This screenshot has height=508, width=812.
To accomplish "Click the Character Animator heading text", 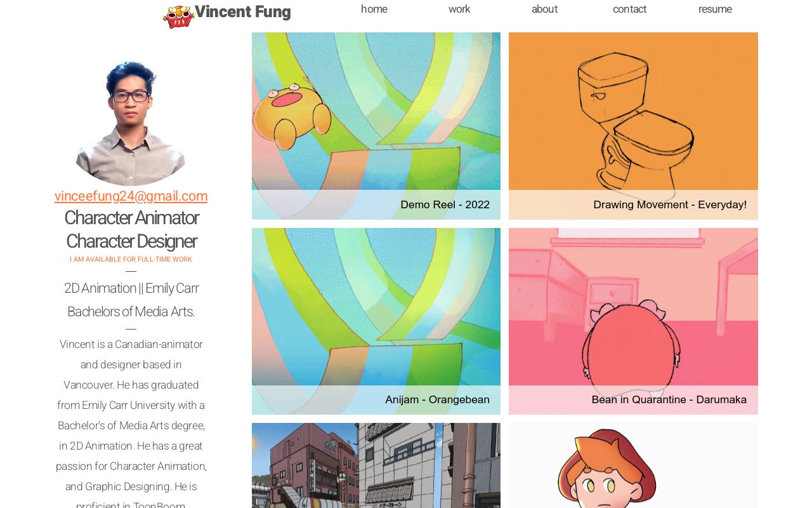I will [131, 218].
